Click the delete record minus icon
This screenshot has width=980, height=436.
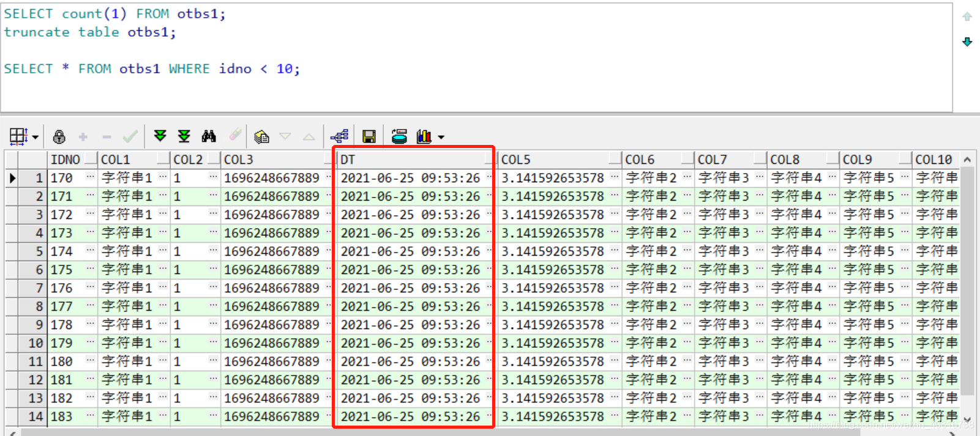pos(107,136)
